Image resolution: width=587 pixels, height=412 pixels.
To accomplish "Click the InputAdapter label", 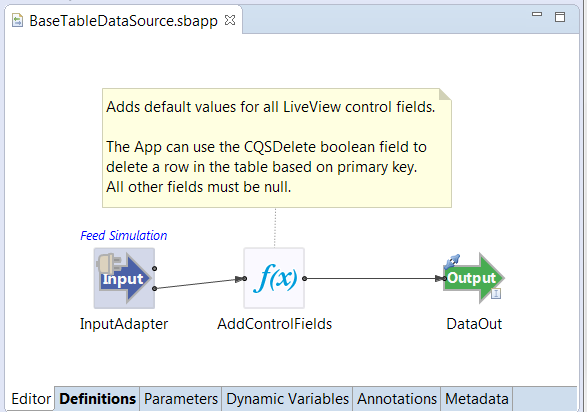I will point(124,324).
